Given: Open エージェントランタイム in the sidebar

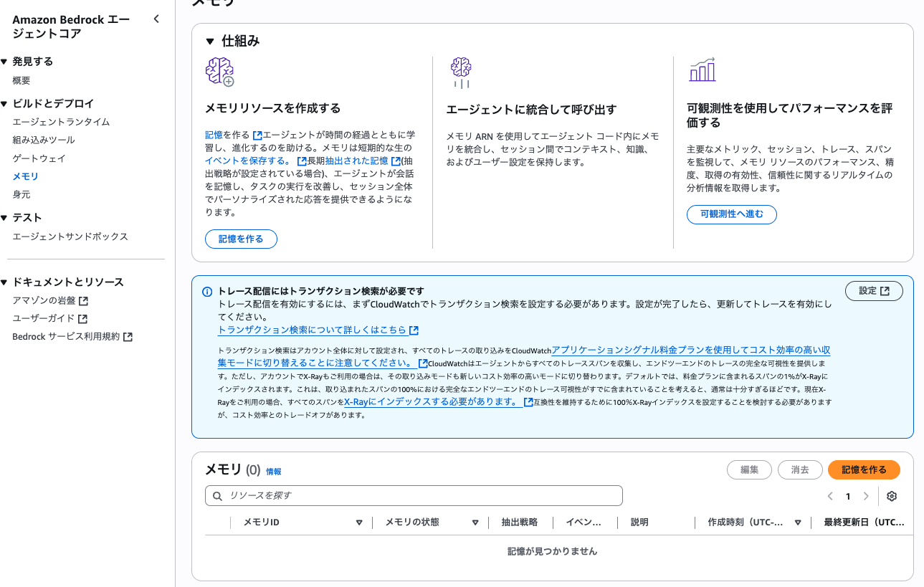Looking at the screenshot, I should [61, 122].
